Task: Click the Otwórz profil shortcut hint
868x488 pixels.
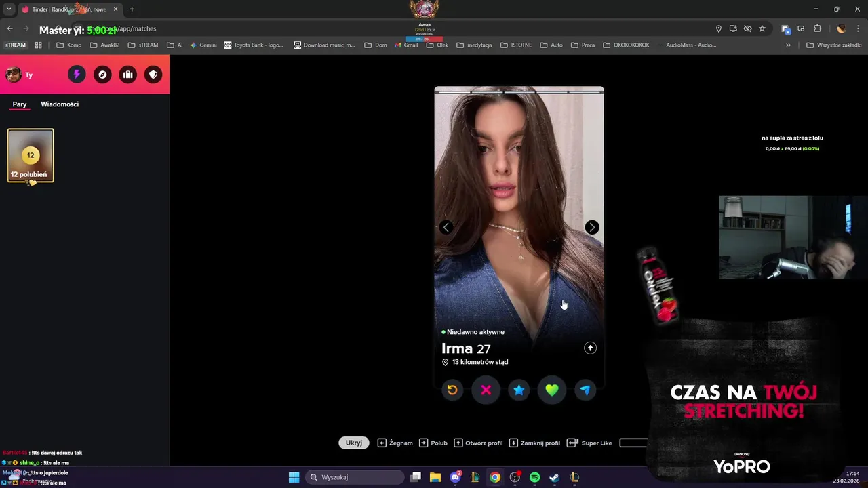Action: (x=478, y=443)
